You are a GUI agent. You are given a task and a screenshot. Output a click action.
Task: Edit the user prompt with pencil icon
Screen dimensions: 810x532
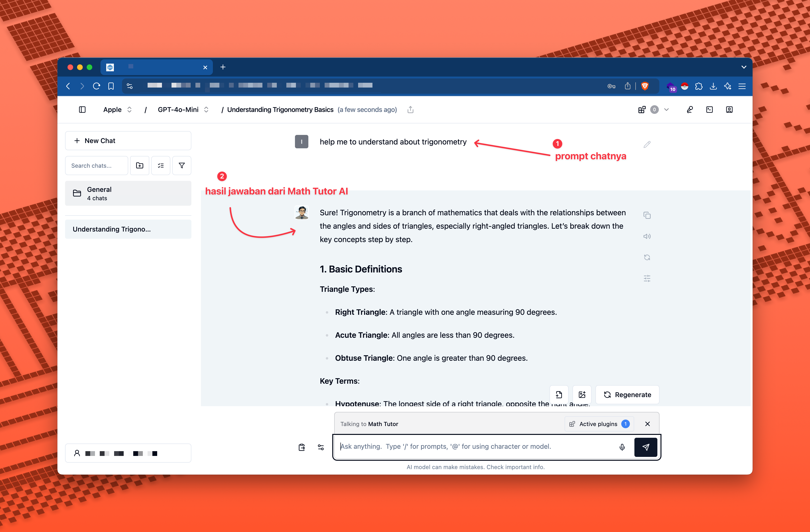pyautogui.click(x=647, y=145)
